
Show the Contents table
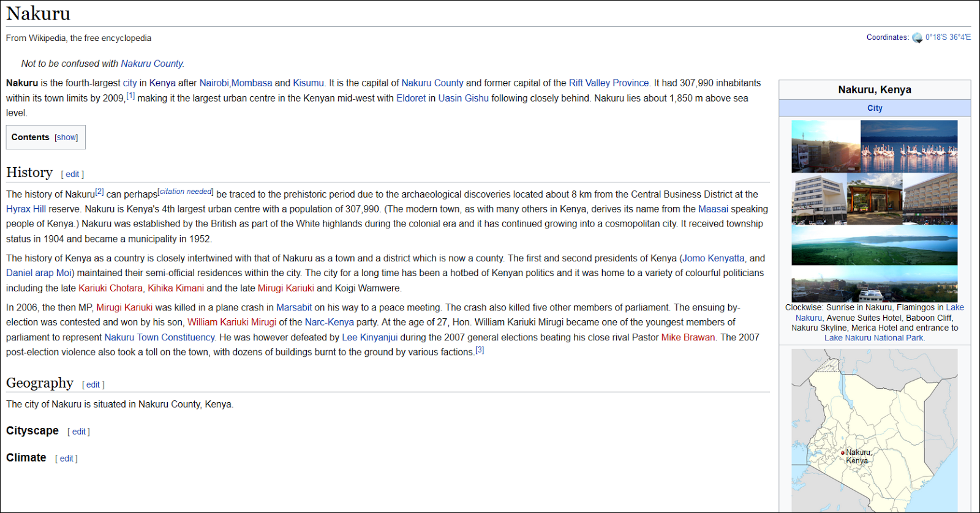[x=66, y=138]
